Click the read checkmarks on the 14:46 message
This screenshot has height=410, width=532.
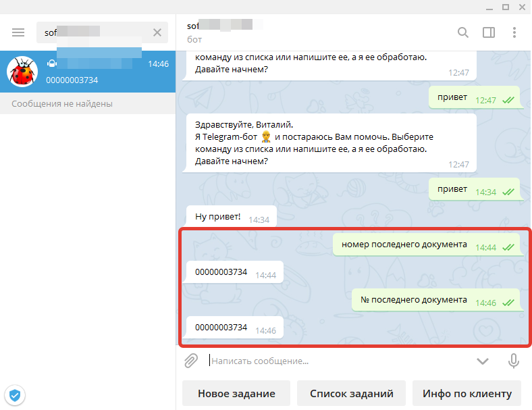508,303
